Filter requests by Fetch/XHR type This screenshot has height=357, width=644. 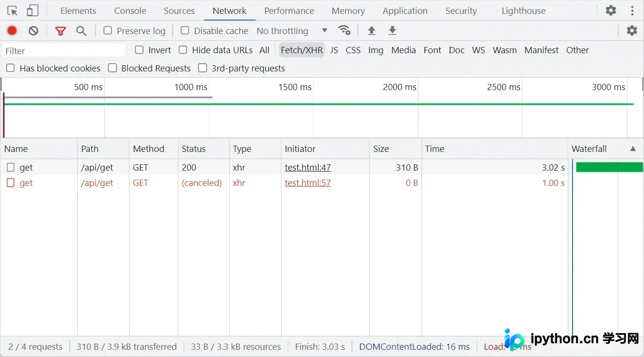point(302,50)
